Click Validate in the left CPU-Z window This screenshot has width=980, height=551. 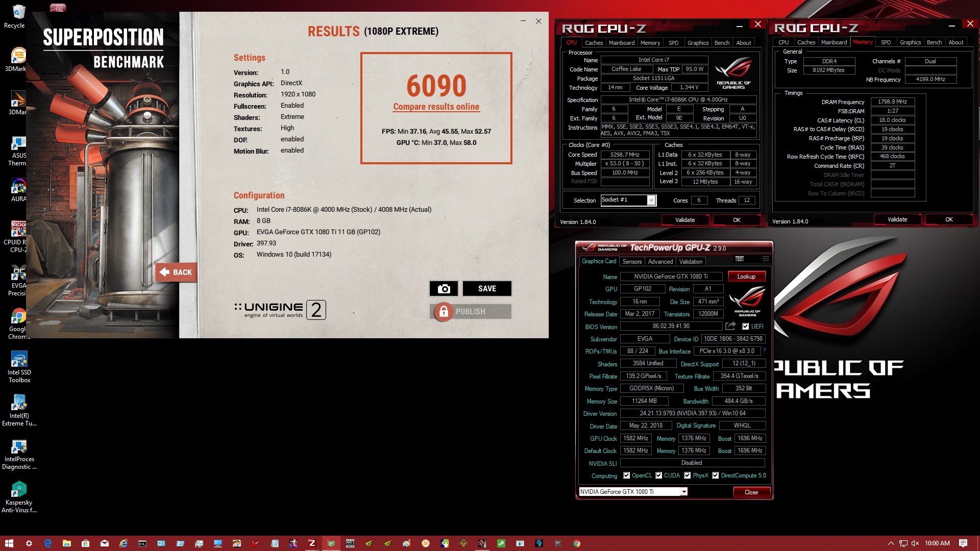pyautogui.click(x=685, y=220)
